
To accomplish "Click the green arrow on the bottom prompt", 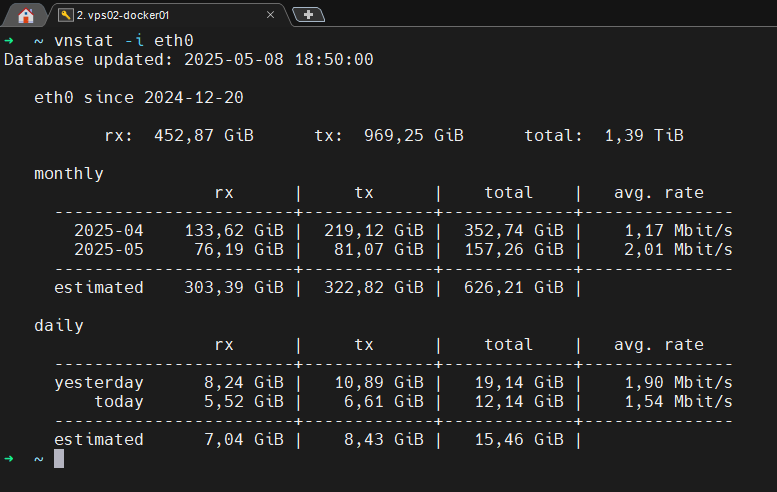I will pyautogui.click(x=9, y=458).
